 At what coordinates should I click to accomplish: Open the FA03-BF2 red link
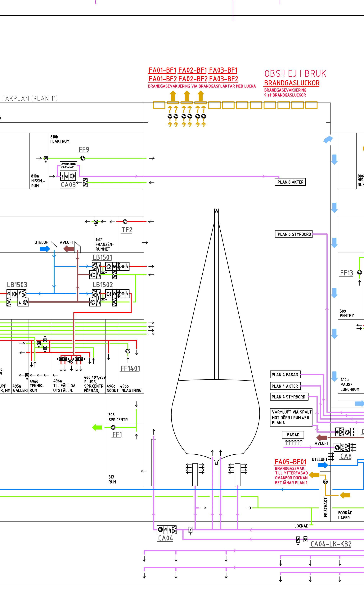[x=223, y=79]
